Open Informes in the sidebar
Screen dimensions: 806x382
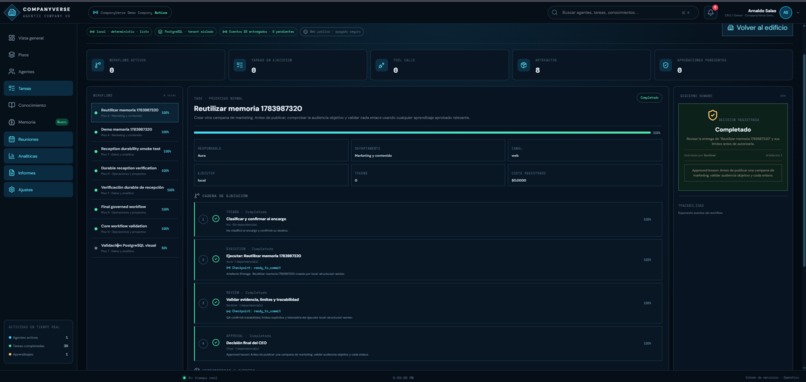pos(38,173)
